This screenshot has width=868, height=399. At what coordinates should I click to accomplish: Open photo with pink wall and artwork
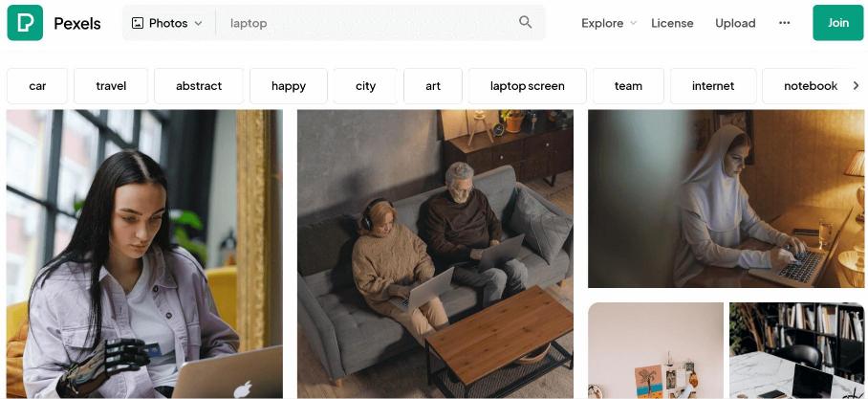tap(656, 350)
